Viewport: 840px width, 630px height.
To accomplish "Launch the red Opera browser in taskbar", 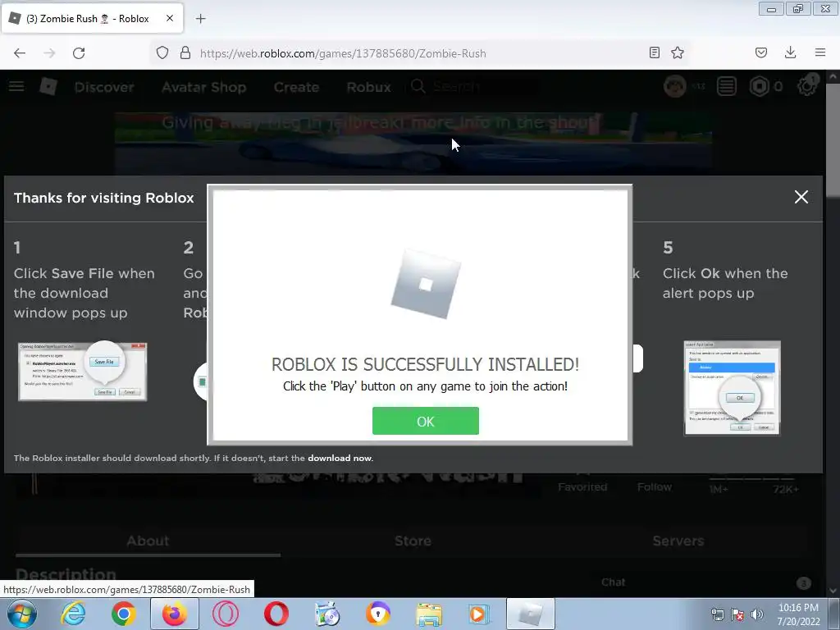I will (x=276, y=614).
